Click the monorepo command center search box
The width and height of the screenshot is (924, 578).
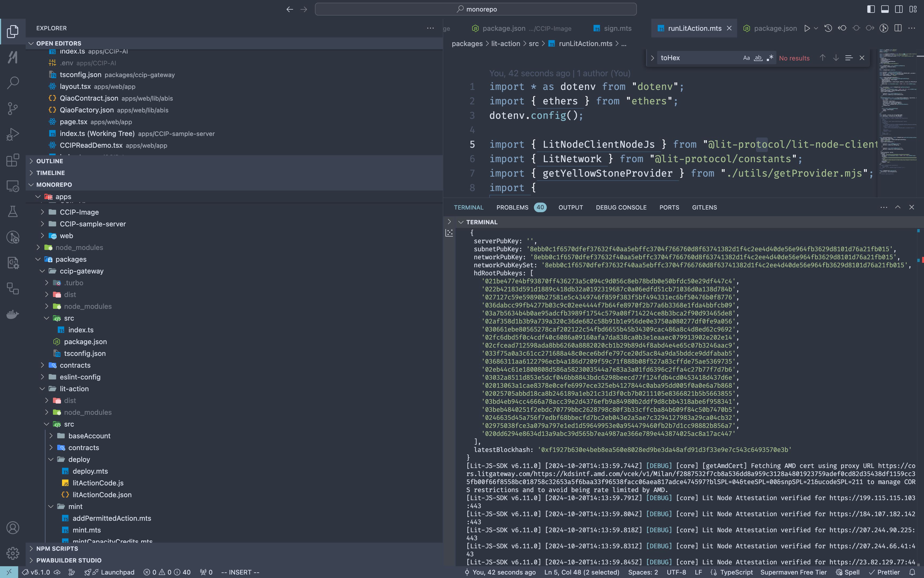[x=475, y=9]
